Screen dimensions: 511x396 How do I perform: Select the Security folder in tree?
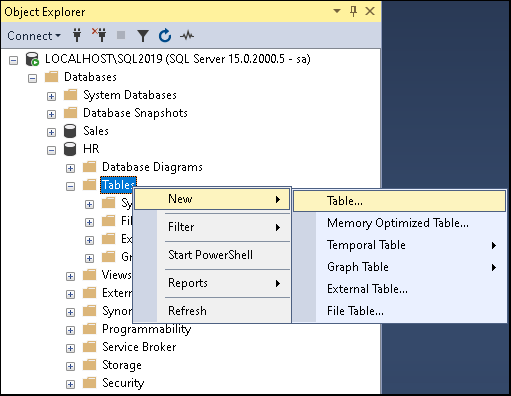[123, 383]
